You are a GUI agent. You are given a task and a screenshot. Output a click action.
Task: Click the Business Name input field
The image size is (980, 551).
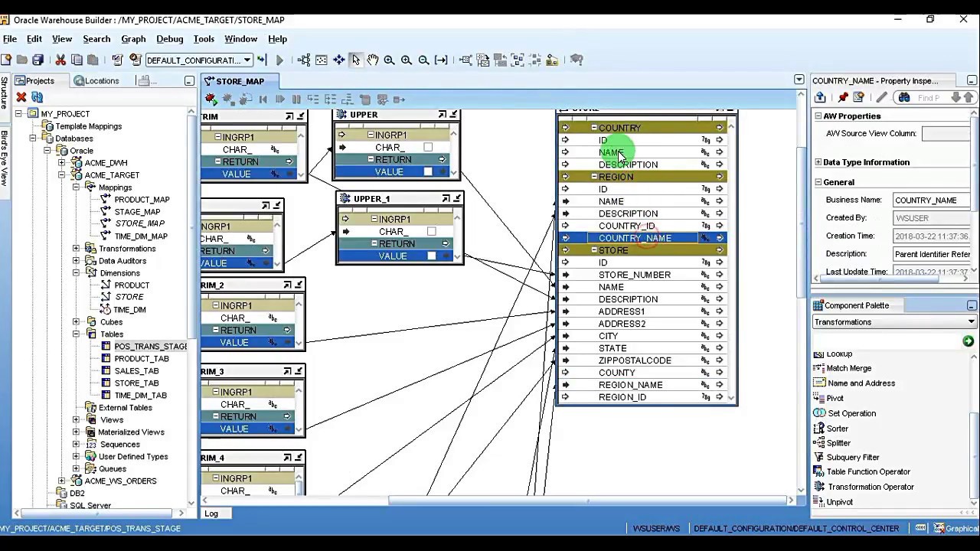[932, 201]
